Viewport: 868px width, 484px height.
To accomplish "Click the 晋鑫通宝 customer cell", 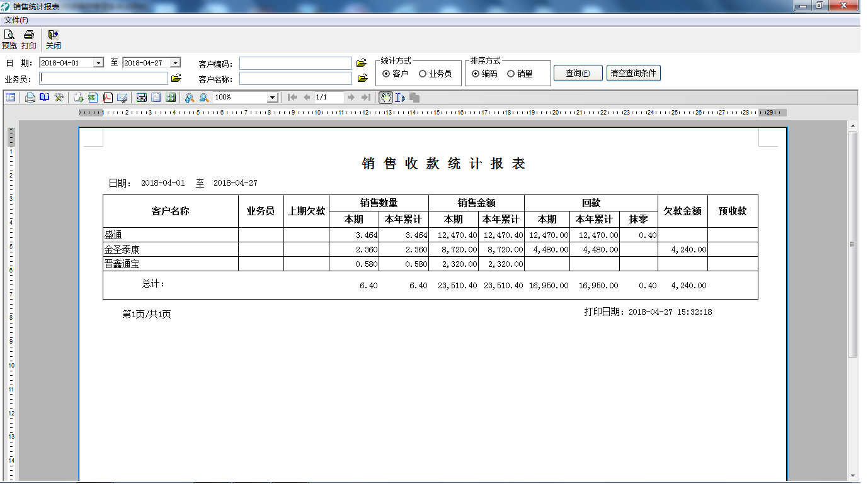I will (171, 264).
